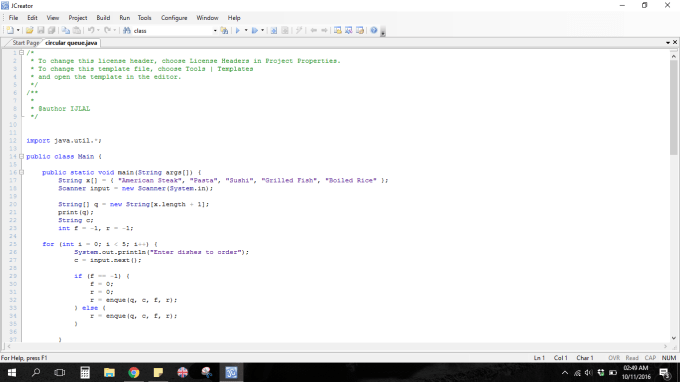Open the Window menu
The image size is (680, 382).
207,18
